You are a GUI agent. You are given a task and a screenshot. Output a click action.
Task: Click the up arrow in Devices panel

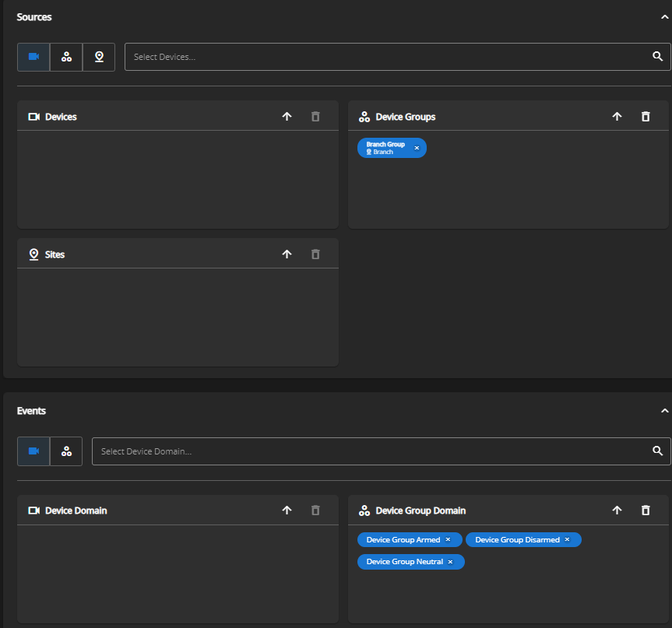[287, 117]
